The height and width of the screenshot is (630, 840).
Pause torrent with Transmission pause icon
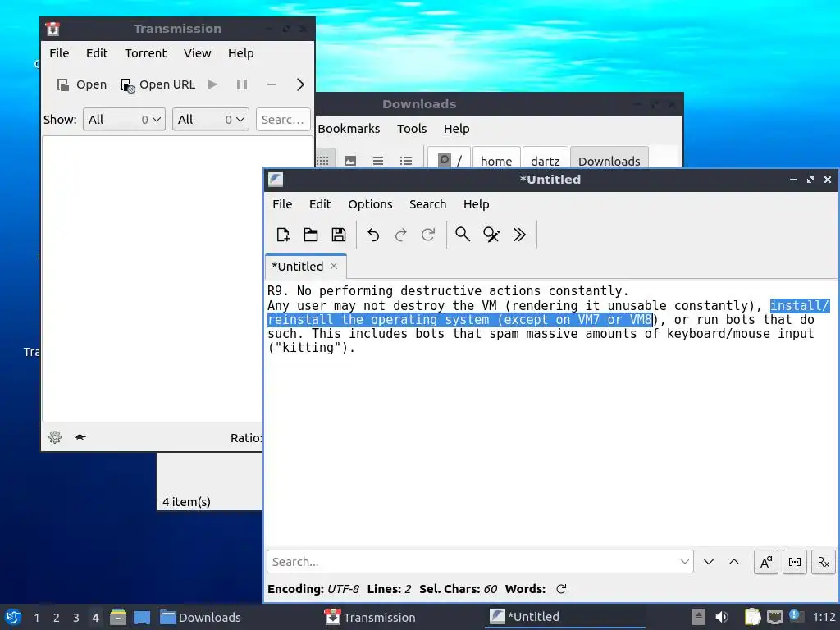(242, 84)
